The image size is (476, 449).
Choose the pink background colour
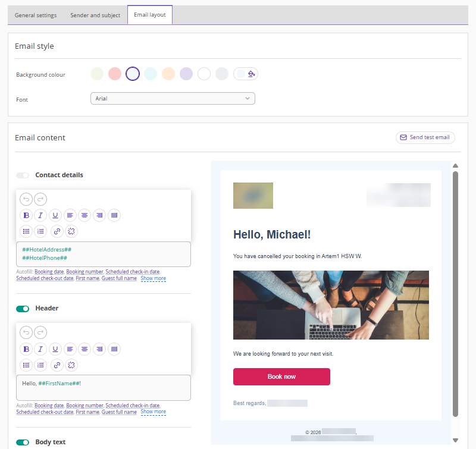tap(115, 74)
